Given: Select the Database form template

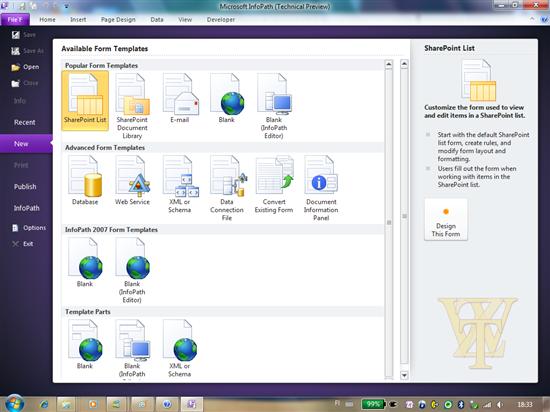Looking at the screenshot, I should [x=85, y=180].
